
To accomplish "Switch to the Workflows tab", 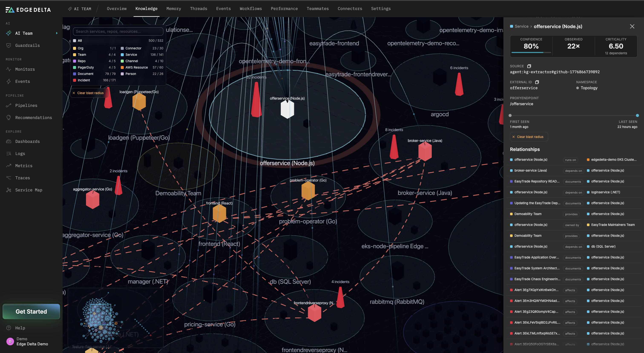I will 251,9.
